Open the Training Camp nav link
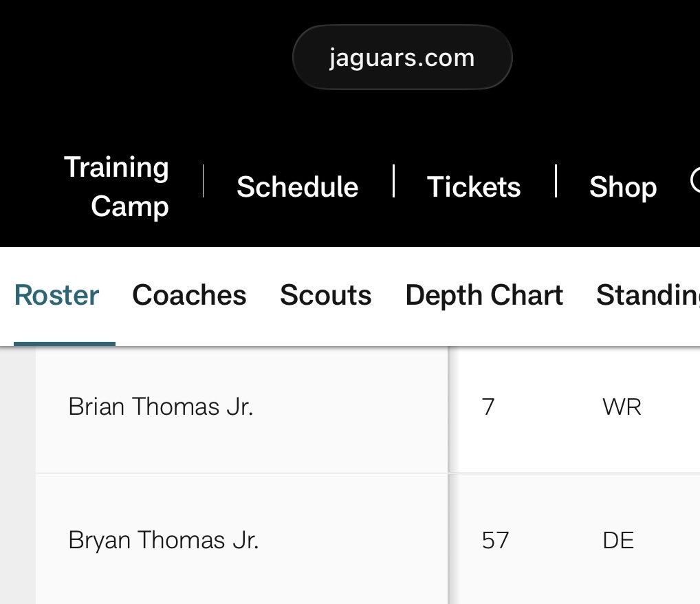Screen dimensions: 700x604 point(116,186)
